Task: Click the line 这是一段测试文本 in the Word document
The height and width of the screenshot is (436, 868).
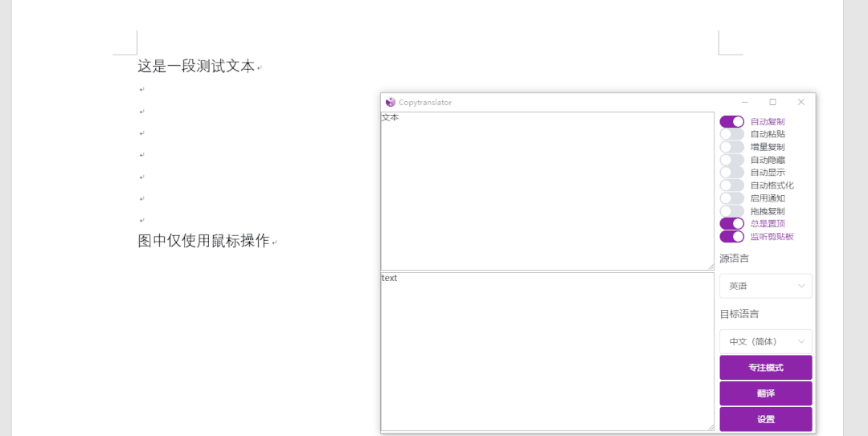Action: tap(196, 67)
